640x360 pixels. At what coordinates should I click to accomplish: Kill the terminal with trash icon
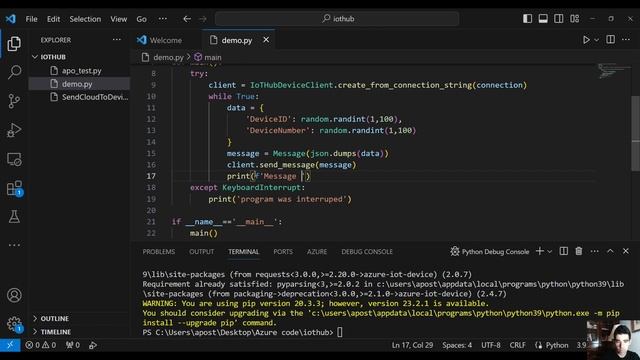click(579, 251)
